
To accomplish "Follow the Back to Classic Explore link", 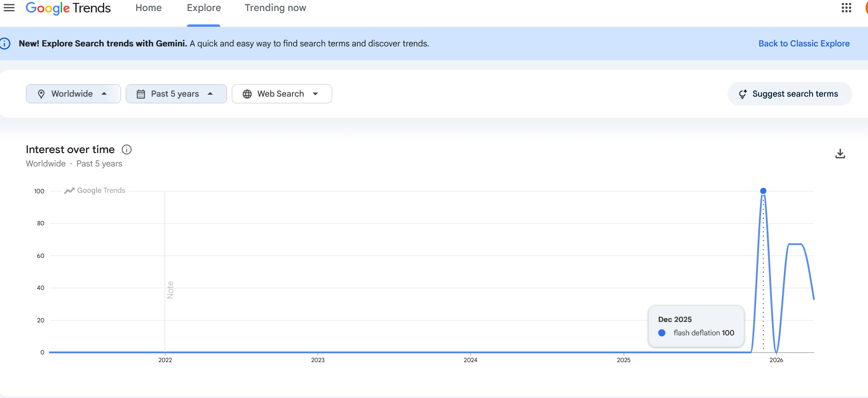I will 804,44.
